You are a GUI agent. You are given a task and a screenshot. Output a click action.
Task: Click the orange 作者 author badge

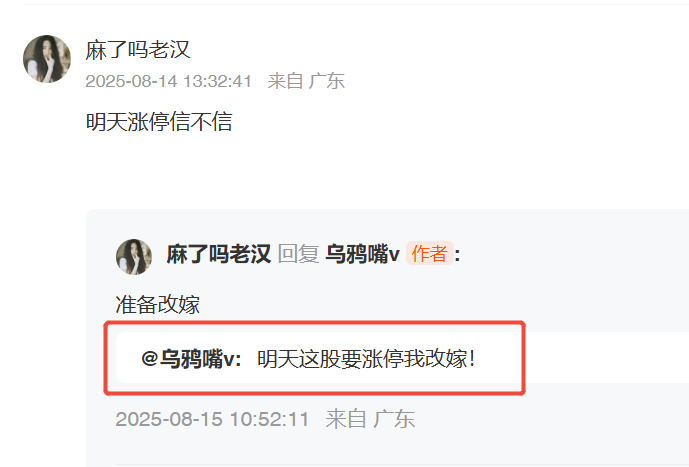pyautogui.click(x=429, y=253)
